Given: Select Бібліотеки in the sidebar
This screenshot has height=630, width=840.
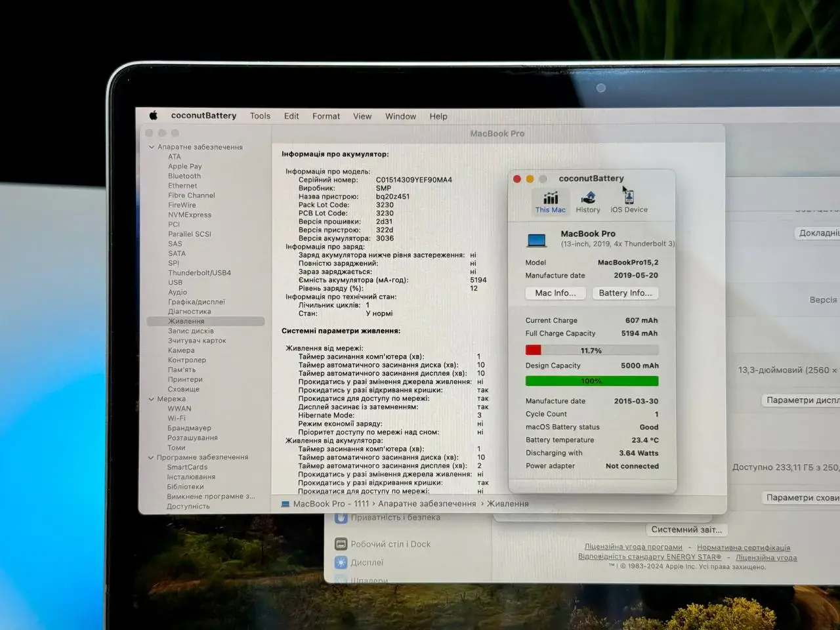Looking at the screenshot, I should coord(185,487).
